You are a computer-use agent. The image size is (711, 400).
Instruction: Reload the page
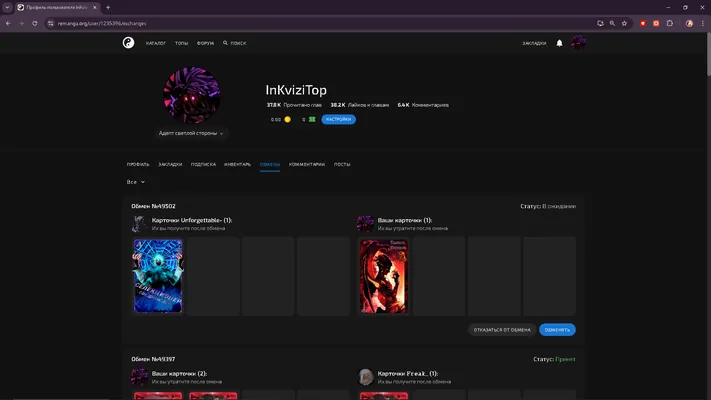34,23
